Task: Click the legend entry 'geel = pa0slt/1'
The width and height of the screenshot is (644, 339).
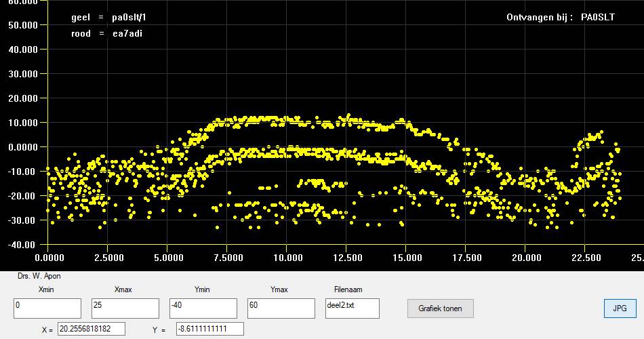Action: pos(109,17)
